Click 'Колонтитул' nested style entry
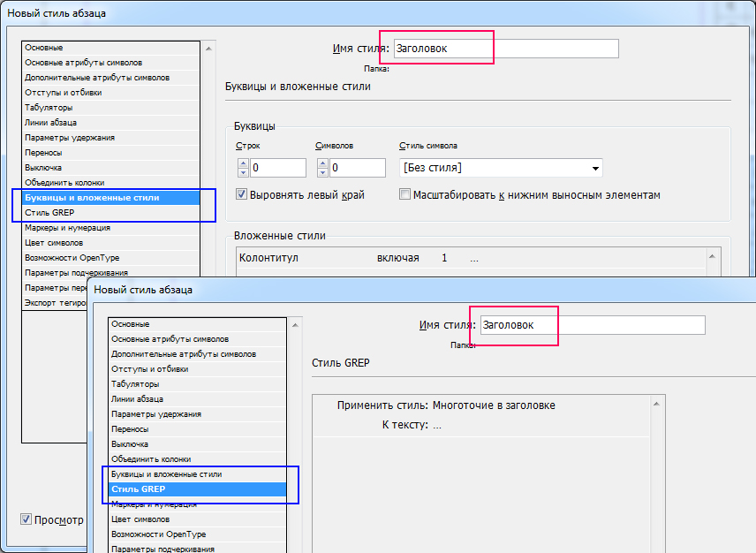The height and width of the screenshot is (553, 756). pos(268,258)
